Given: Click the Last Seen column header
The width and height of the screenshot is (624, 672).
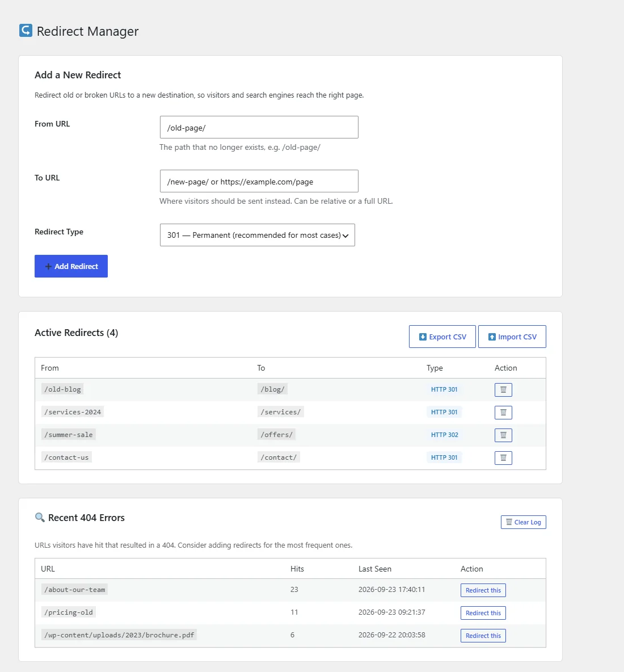Looking at the screenshot, I should tap(375, 569).
